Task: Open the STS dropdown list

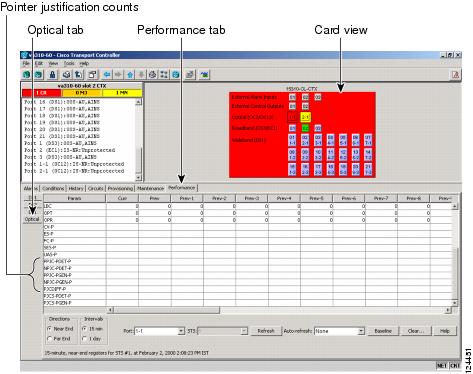Action: [222, 331]
